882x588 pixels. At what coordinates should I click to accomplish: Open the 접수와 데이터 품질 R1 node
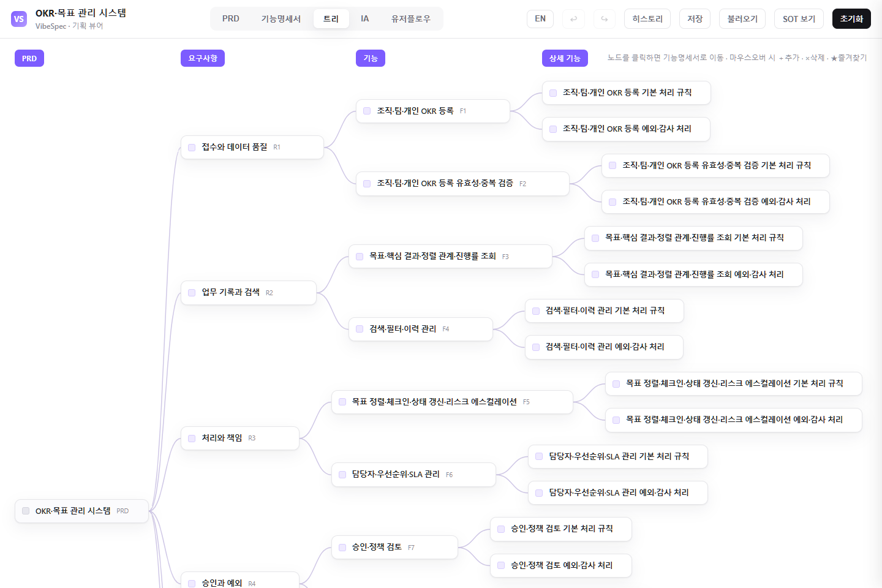(x=252, y=147)
